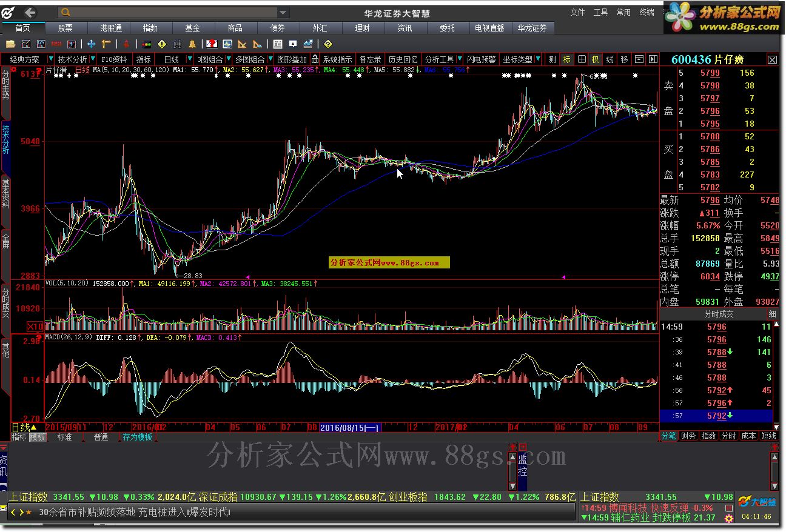
Task: Open the 3图组合 dropdown arrow
Action: coord(229,59)
